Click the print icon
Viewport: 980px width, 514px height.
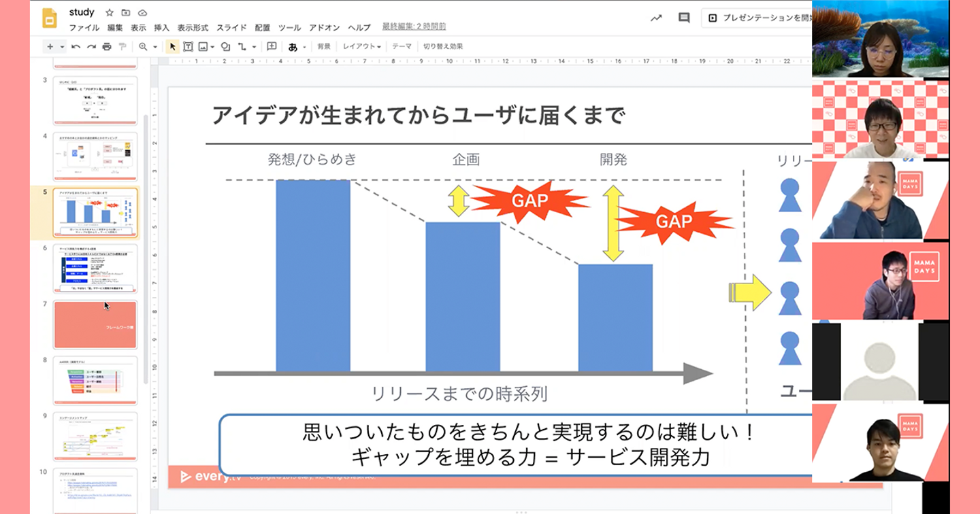point(107,47)
